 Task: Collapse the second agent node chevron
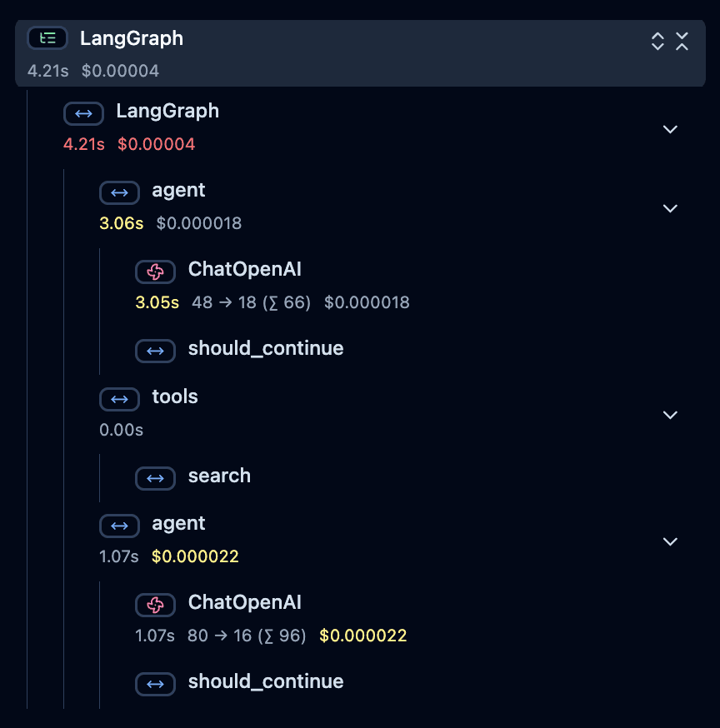670,541
